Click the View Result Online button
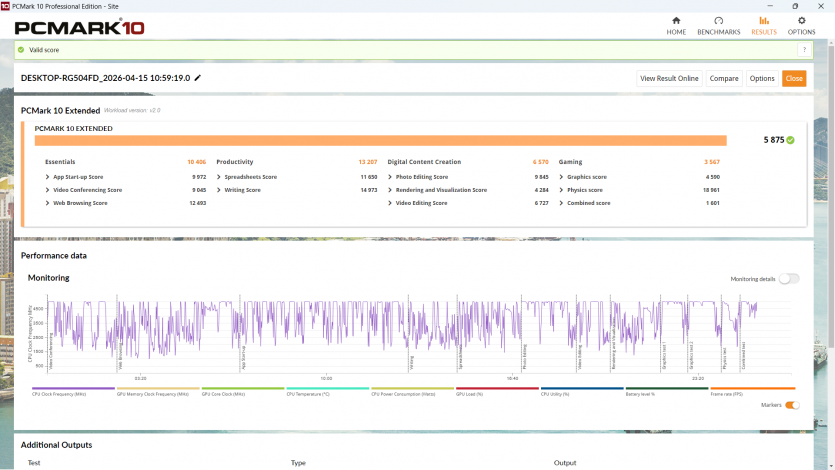This screenshot has height=470, width=835. pyautogui.click(x=669, y=78)
